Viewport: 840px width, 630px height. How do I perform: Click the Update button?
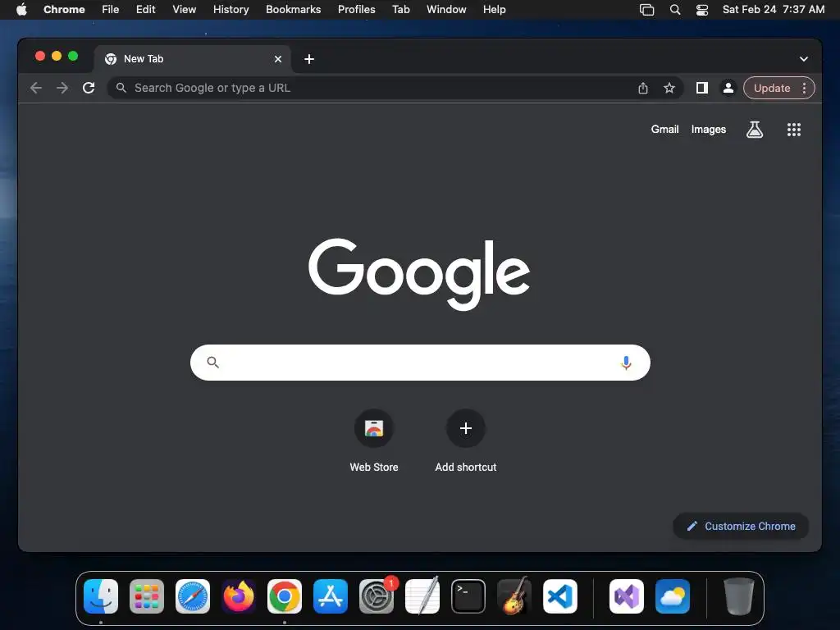pos(772,88)
